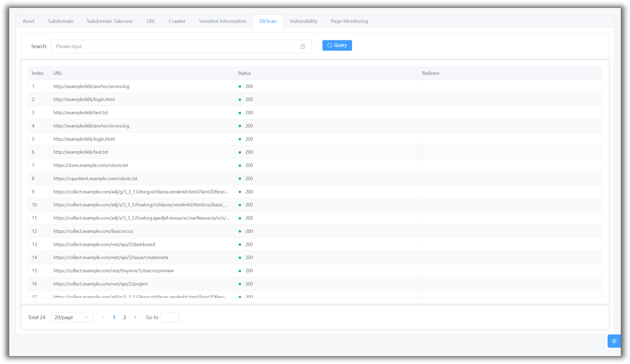
Task: Open the Page Monitoring tab
Action: tap(349, 21)
